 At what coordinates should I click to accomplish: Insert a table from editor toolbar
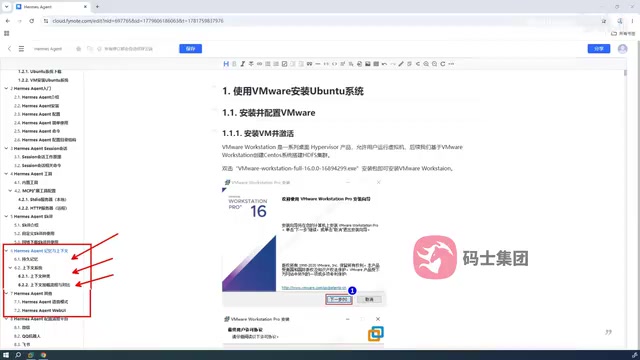(x=376, y=64)
